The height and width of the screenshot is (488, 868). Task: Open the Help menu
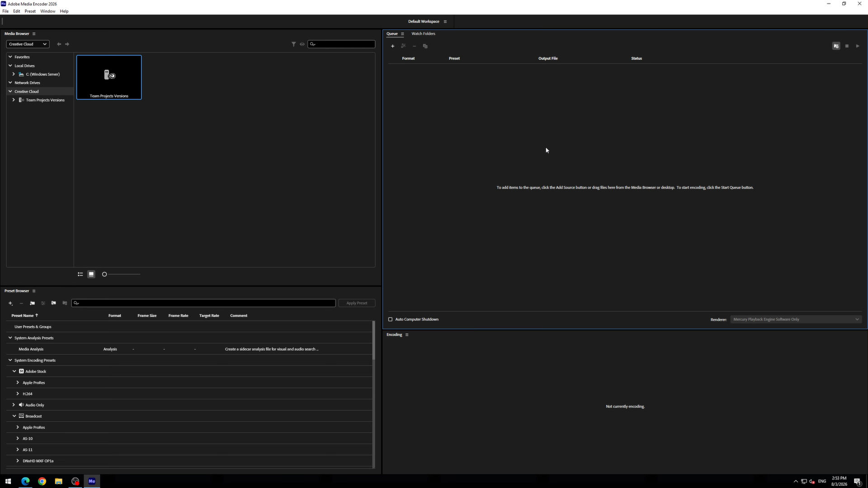click(x=64, y=11)
